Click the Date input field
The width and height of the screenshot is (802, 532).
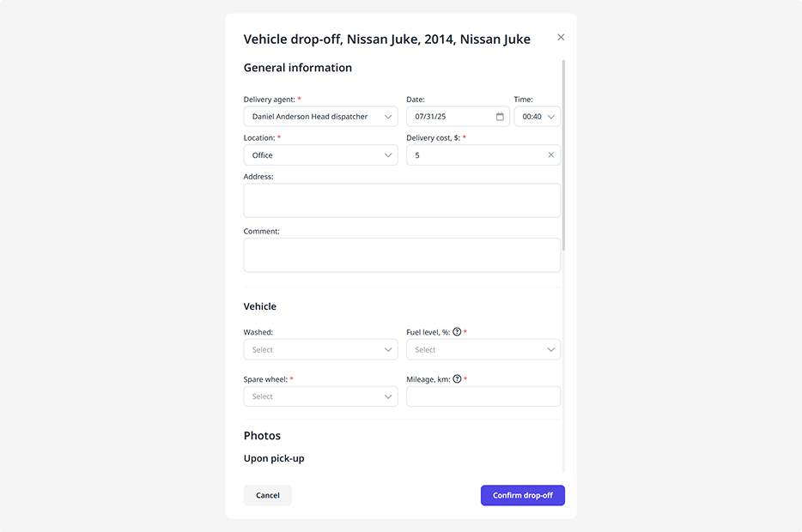(451, 117)
